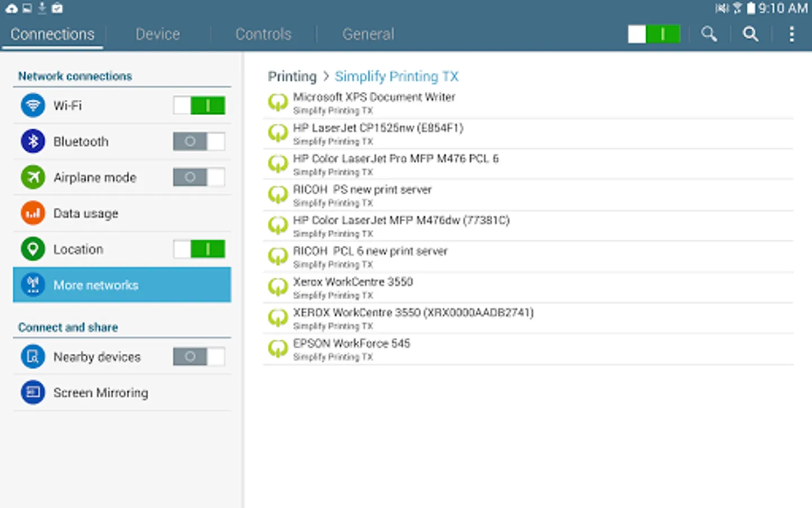Select the General tab

(368, 34)
